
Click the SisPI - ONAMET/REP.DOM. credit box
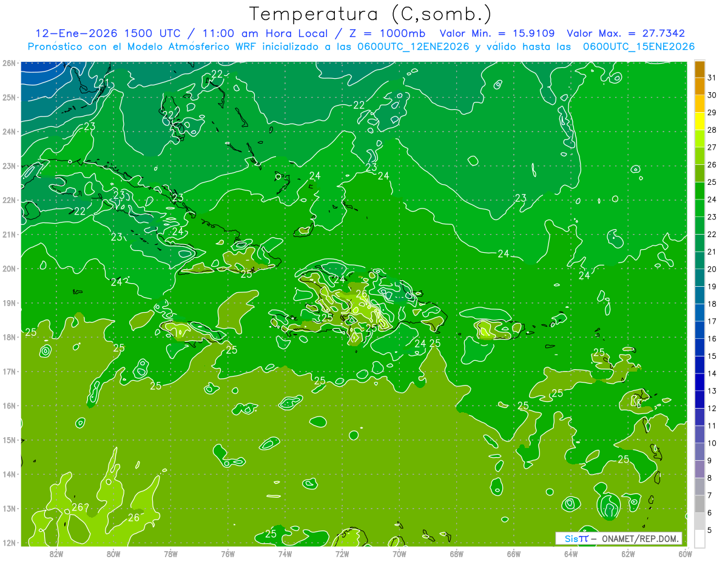click(619, 538)
